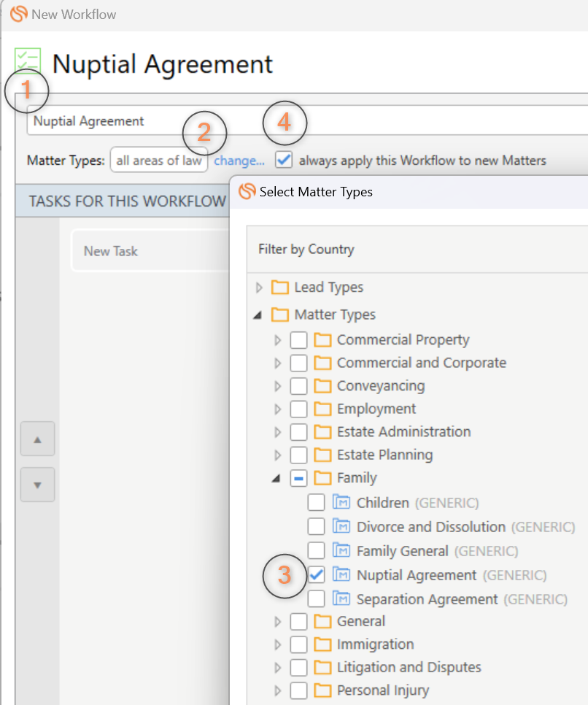Click the New Task entry

(111, 251)
